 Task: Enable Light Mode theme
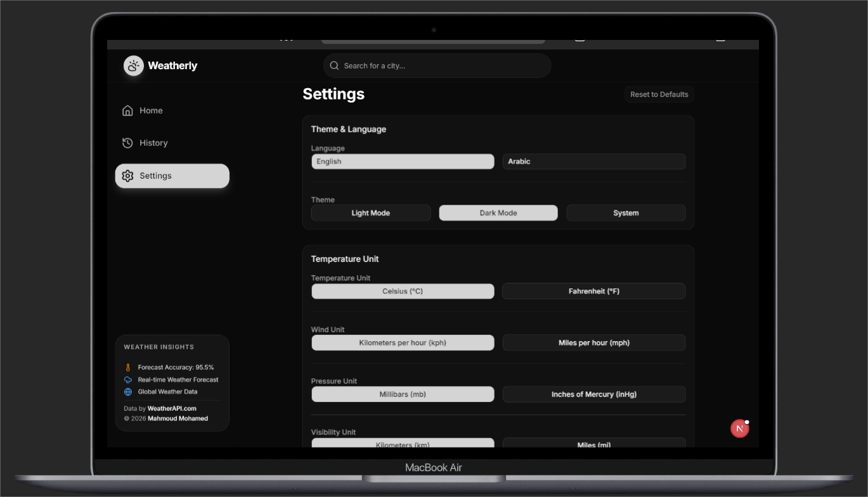(371, 213)
